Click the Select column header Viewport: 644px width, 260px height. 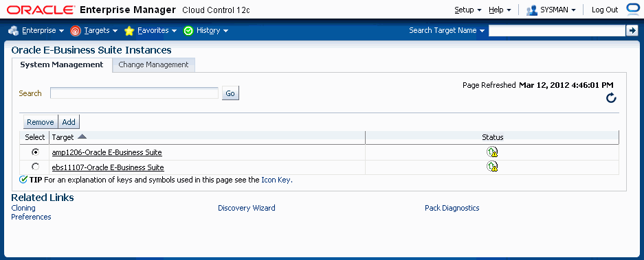point(34,137)
